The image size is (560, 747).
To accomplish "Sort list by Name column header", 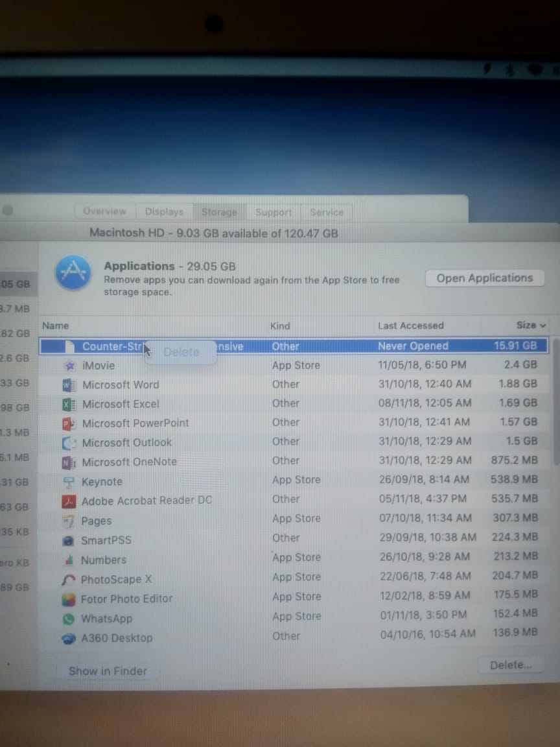I will pyautogui.click(x=55, y=326).
